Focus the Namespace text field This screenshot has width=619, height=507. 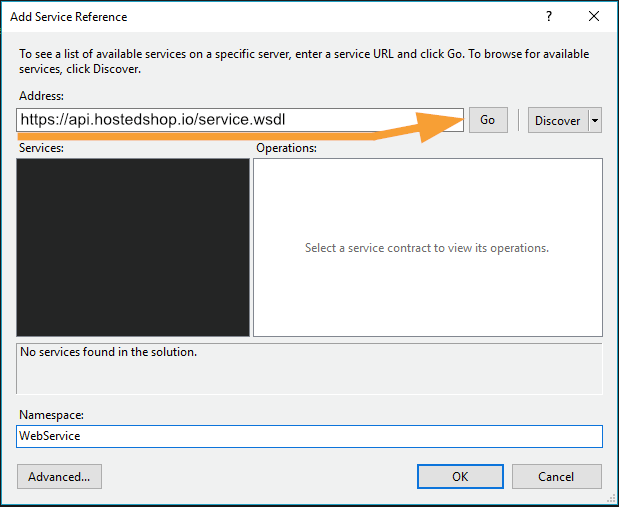(x=310, y=437)
